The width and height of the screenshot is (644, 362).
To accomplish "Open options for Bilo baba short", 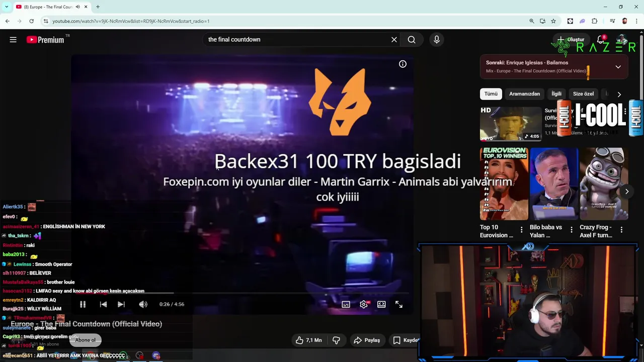I will (571, 230).
